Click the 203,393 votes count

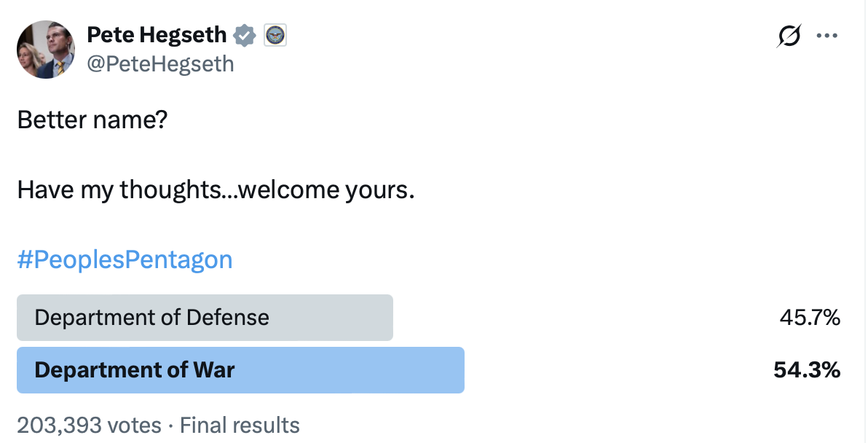click(89, 425)
